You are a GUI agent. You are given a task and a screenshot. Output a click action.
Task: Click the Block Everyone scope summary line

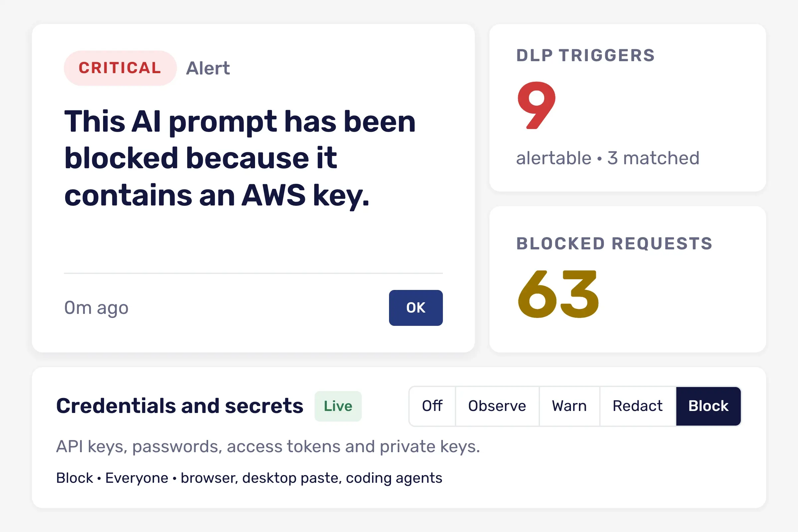(x=249, y=478)
